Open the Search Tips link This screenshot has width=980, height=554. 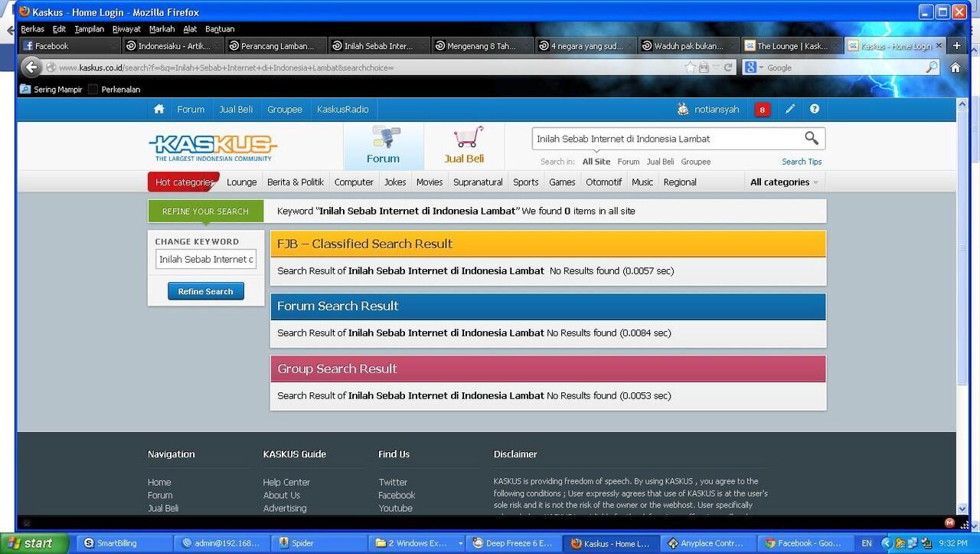point(802,162)
